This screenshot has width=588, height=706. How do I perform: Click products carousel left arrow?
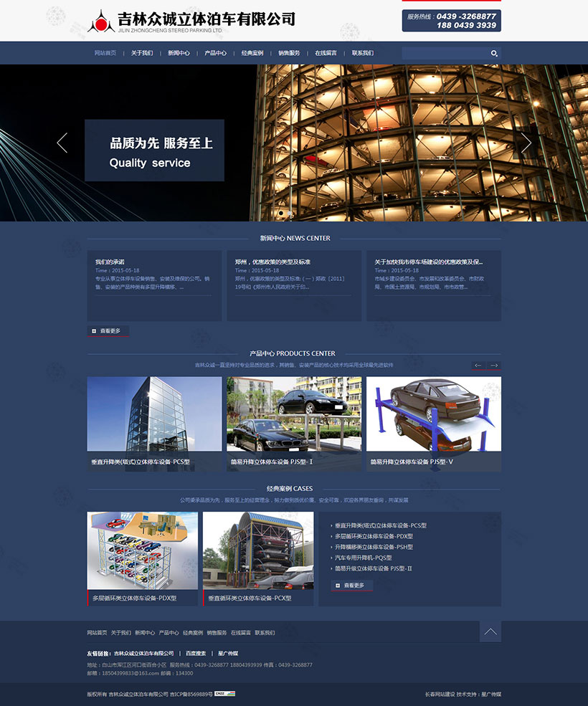point(478,366)
